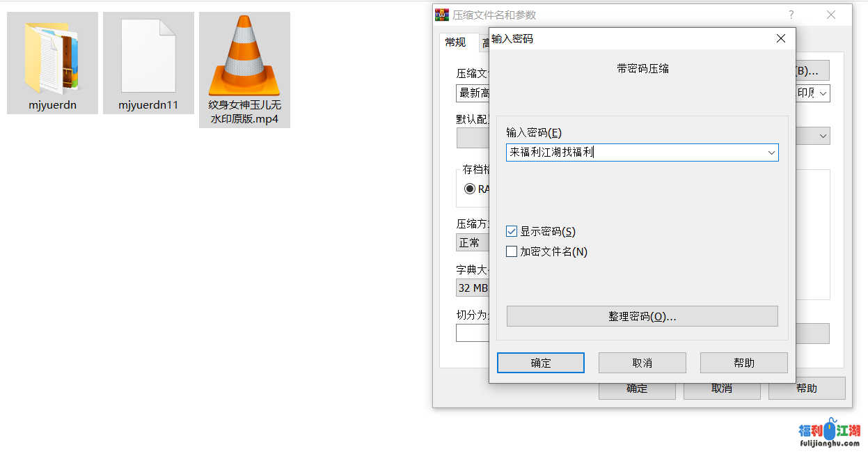This screenshot has height=454, width=868.
Task: Click the 福利江湖 watermark logo
Action: click(830, 435)
